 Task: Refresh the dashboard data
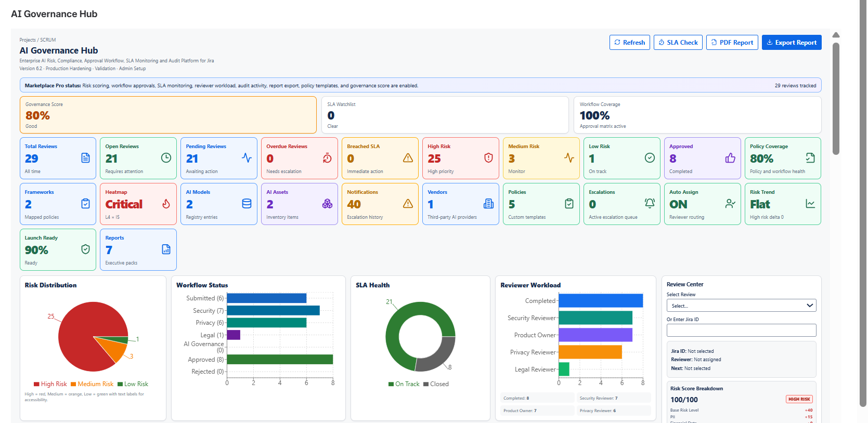pyautogui.click(x=630, y=43)
